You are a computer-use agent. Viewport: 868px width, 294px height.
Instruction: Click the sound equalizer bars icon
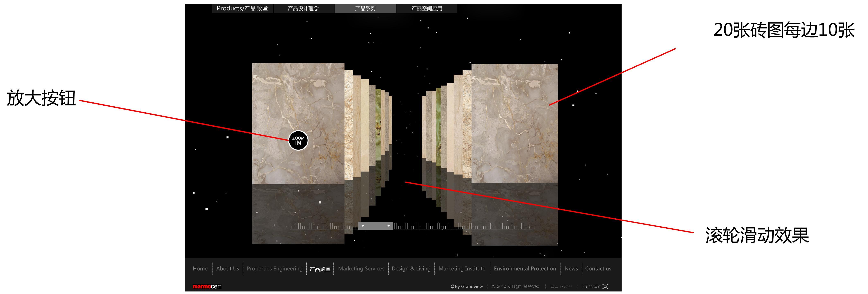[x=554, y=287]
